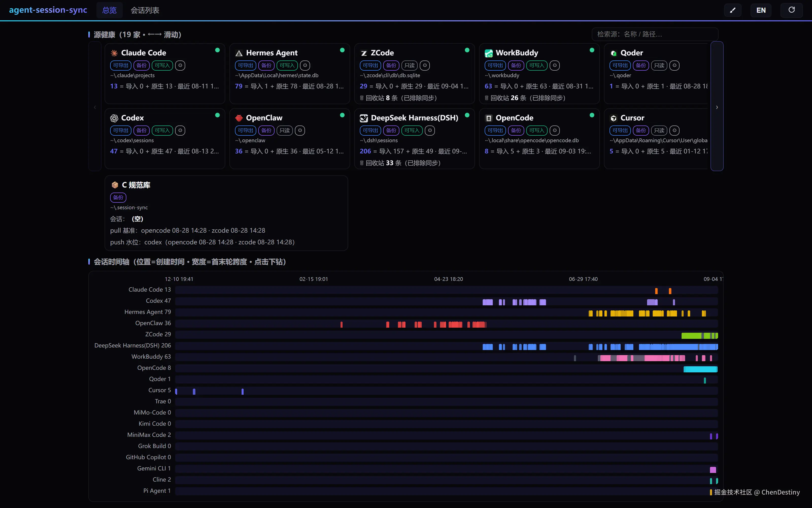The height and width of the screenshot is (508, 812).
Task: Open settings gear on OpenCode card
Action: [x=555, y=130]
